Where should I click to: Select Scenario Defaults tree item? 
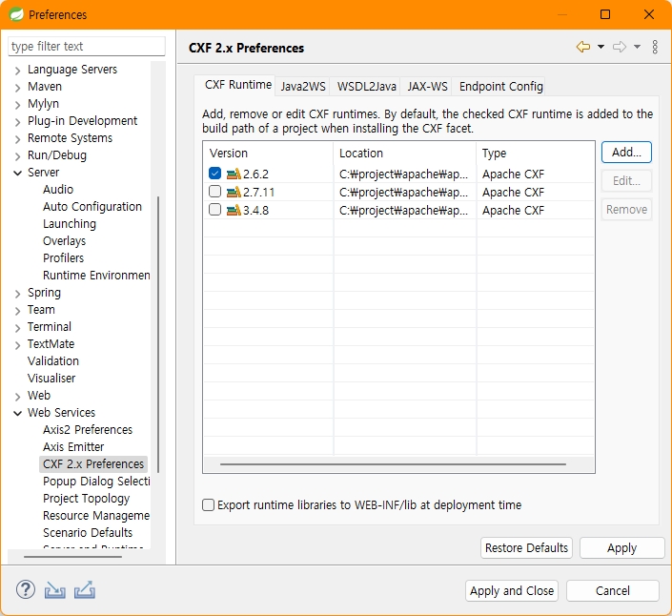click(x=88, y=532)
